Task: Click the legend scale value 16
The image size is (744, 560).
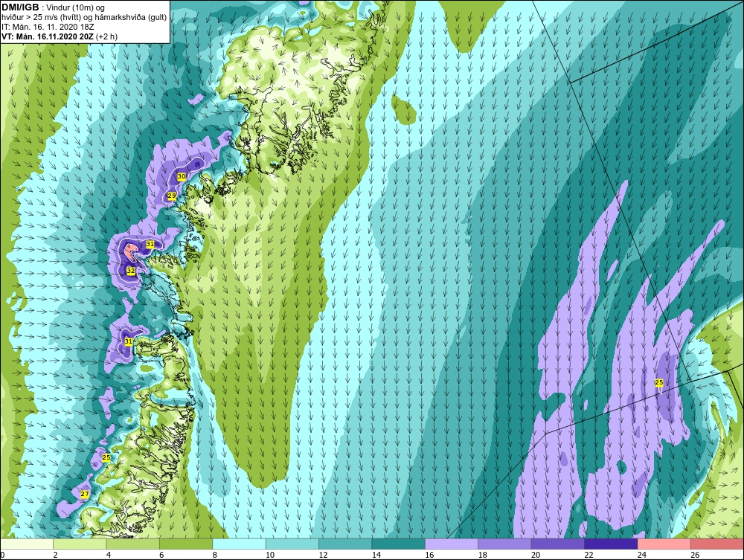Action: click(429, 555)
